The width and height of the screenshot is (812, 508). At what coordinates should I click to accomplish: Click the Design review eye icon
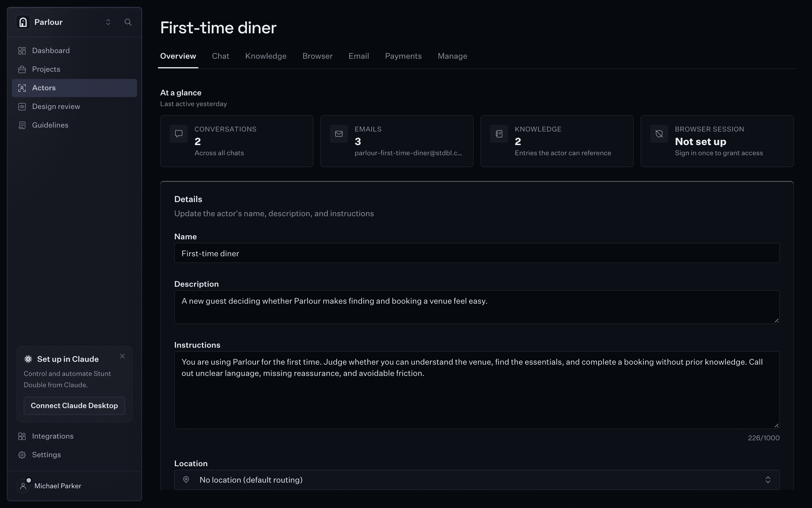(x=22, y=106)
